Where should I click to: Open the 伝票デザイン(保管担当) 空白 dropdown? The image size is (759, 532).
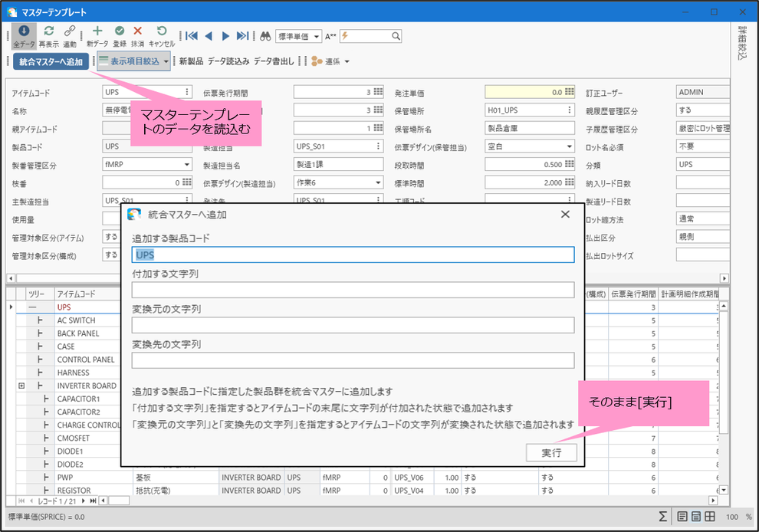click(569, 146)
